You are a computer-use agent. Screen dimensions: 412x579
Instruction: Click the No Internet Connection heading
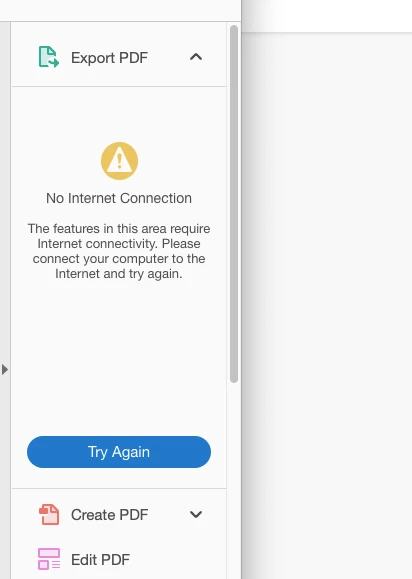(119, 198)
